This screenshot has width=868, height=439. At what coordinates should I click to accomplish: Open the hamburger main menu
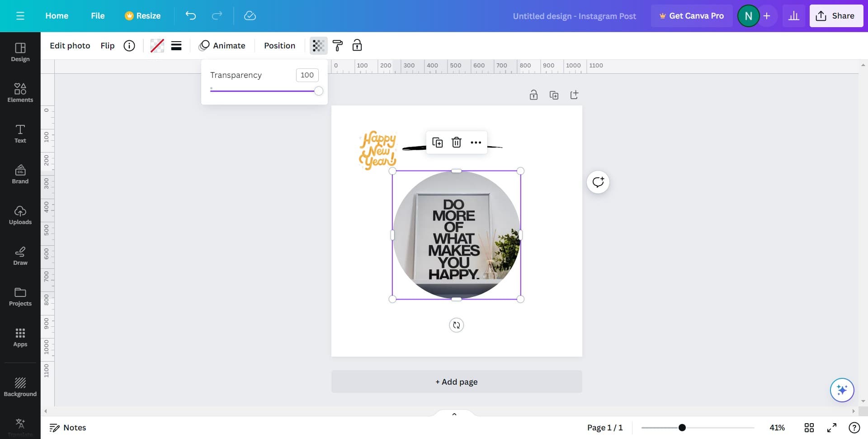pos(20,16)
